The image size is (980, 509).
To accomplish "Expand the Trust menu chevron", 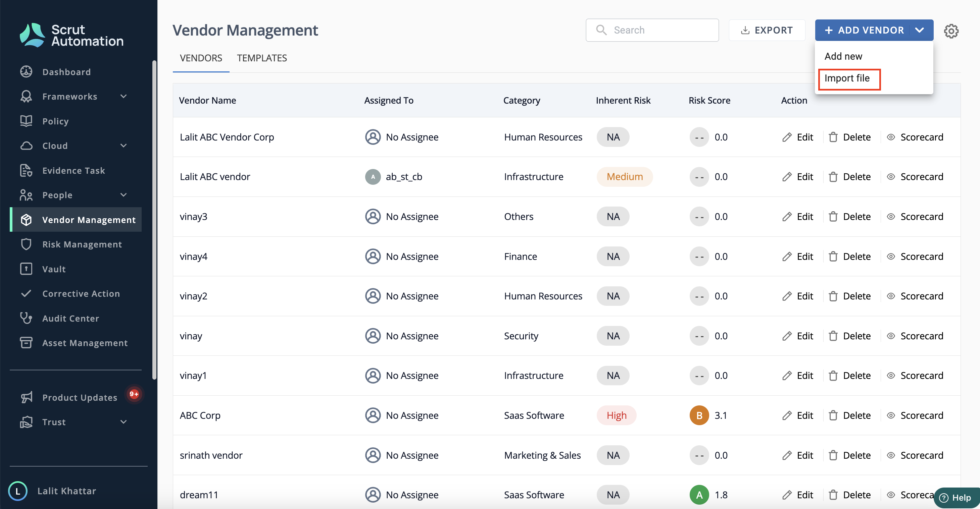I will 124,422.
